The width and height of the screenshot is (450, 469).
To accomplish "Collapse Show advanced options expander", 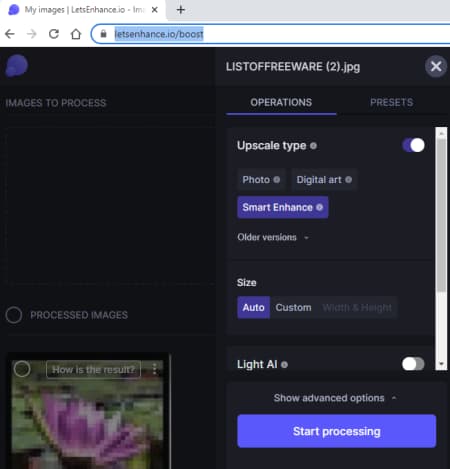I will coord(335,398).
